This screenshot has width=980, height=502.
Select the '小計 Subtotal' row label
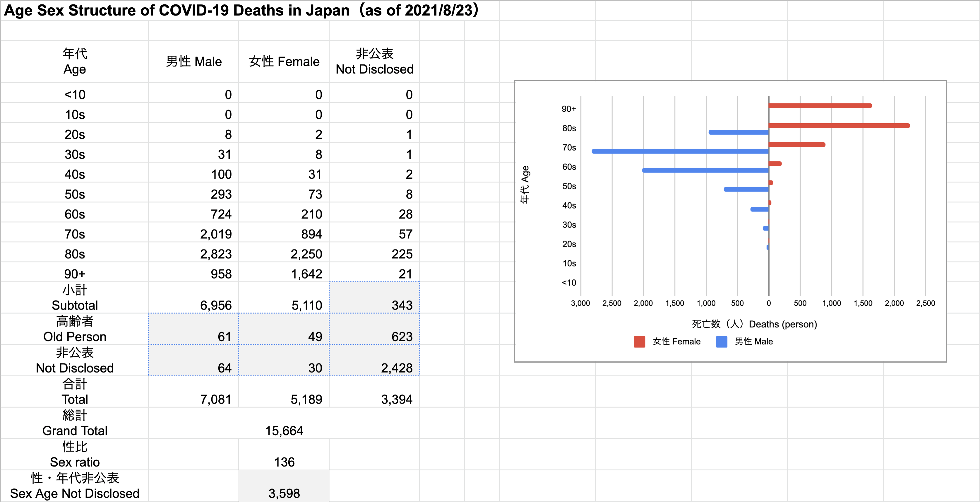coord(75,297)
